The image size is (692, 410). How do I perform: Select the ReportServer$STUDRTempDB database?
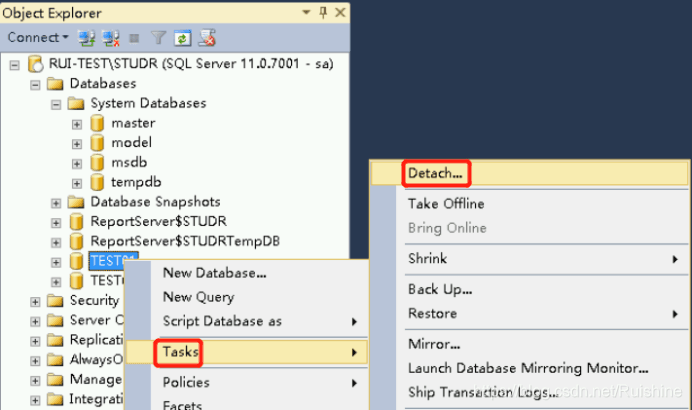[185, 241]
